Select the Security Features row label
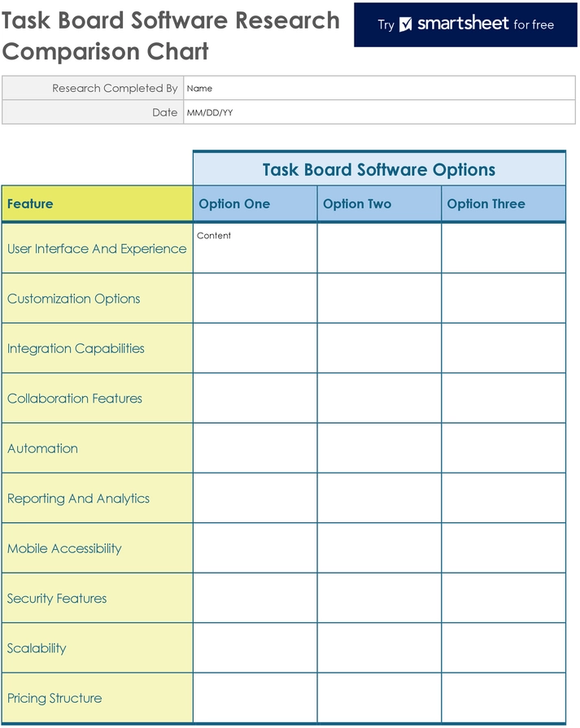Image resolution: width=580 pixels, height=728 pixels. pos(97,598)
